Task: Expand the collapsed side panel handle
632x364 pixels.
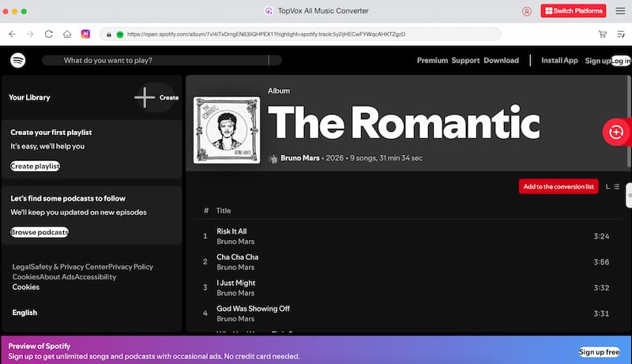Action: pyautogui.click(x=629, y=195)
